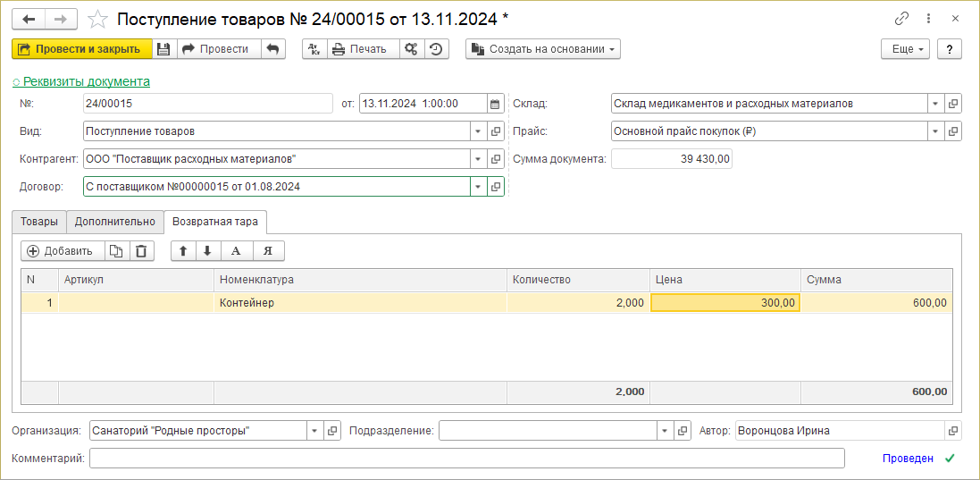Open the Реквизиты документа link
This screenshot has width=980, height=480.
click(86, 81)
